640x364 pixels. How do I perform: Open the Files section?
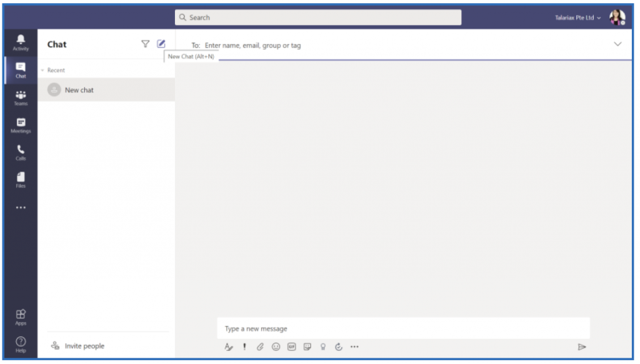click(x=21, y=180)
